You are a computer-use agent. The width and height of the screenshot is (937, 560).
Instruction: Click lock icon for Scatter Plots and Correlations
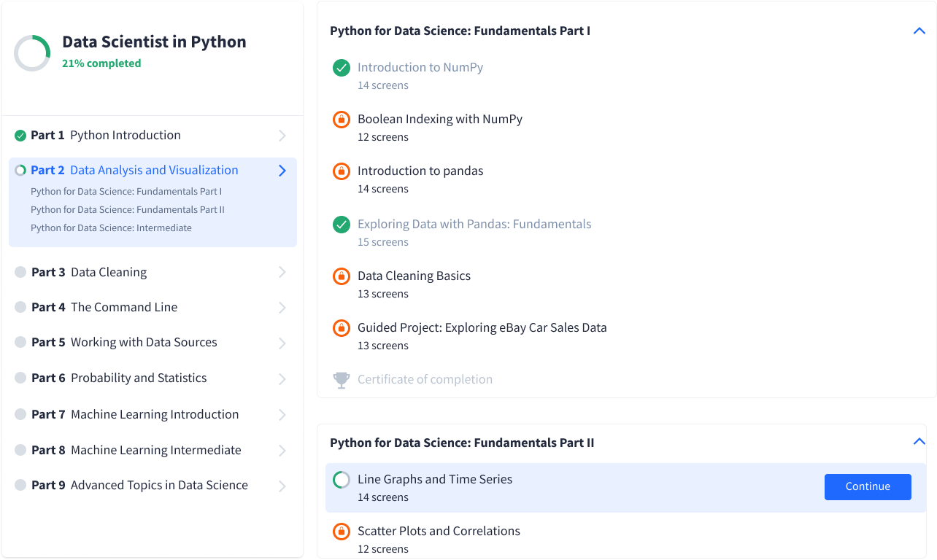pos(342,532)
